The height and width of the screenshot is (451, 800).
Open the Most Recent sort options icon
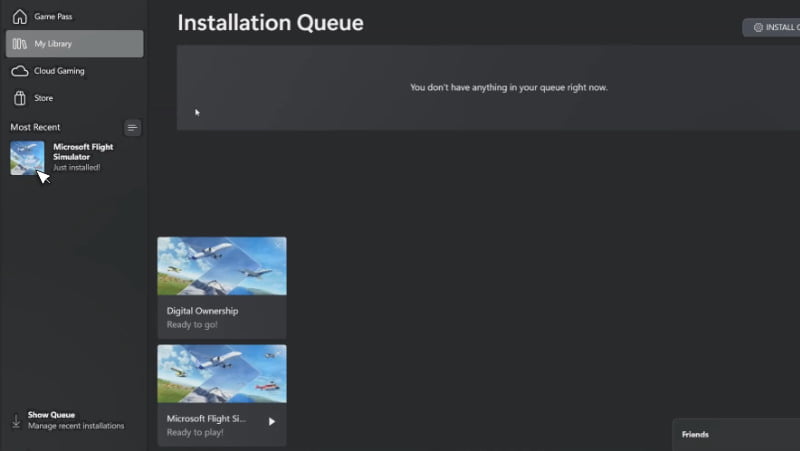click(133, 128)
